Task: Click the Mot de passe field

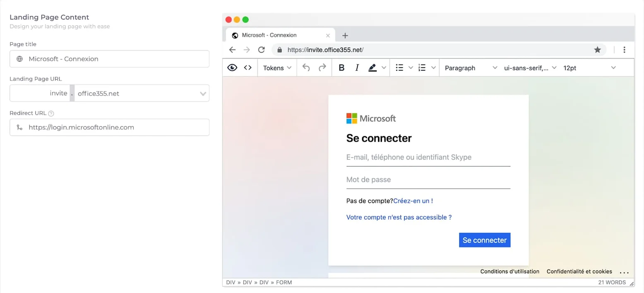Action: (428, 180)
